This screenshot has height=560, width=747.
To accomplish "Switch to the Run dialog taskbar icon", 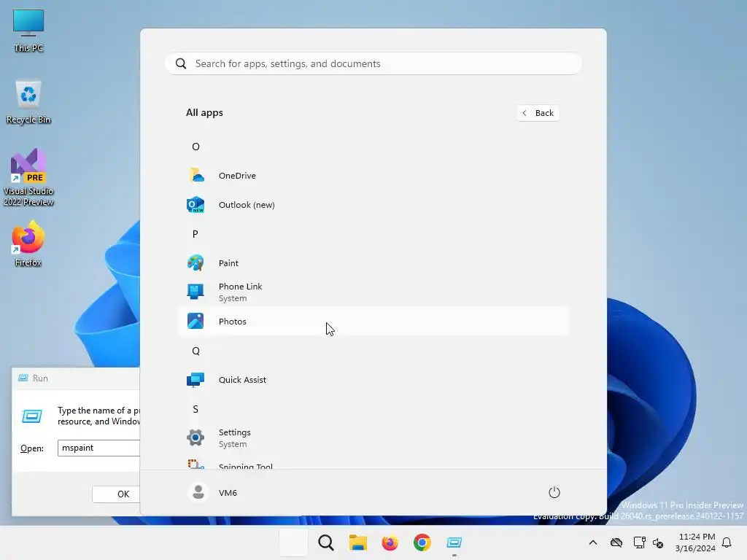I will (x=454, y=542).
